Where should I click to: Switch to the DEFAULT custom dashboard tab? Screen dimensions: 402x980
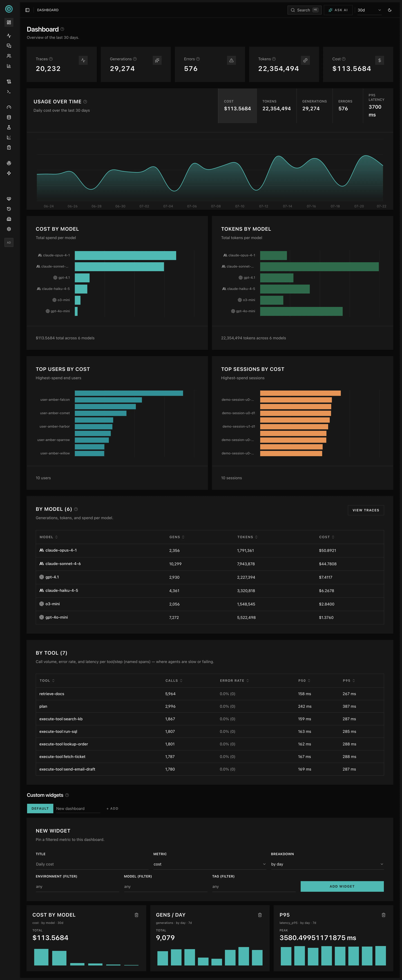click(40, 808)
